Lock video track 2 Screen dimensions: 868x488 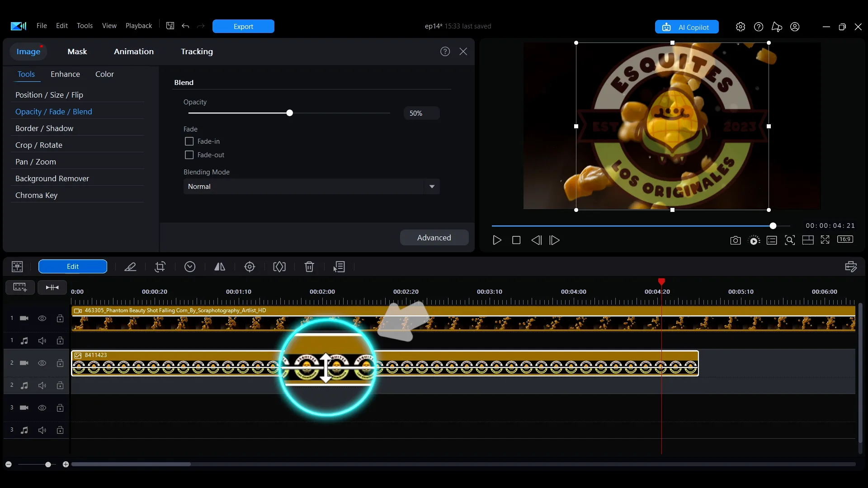[60, 363]
